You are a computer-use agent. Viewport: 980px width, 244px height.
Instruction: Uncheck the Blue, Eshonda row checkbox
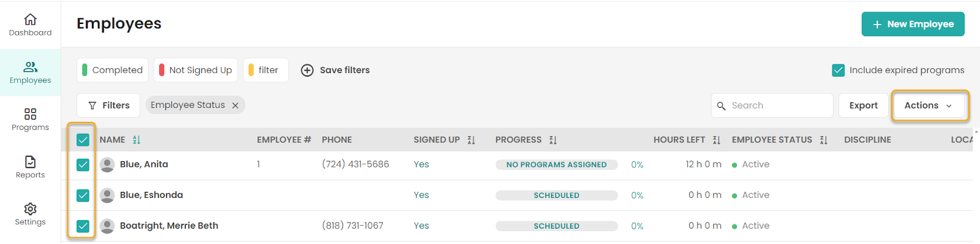tap(83, 195)
